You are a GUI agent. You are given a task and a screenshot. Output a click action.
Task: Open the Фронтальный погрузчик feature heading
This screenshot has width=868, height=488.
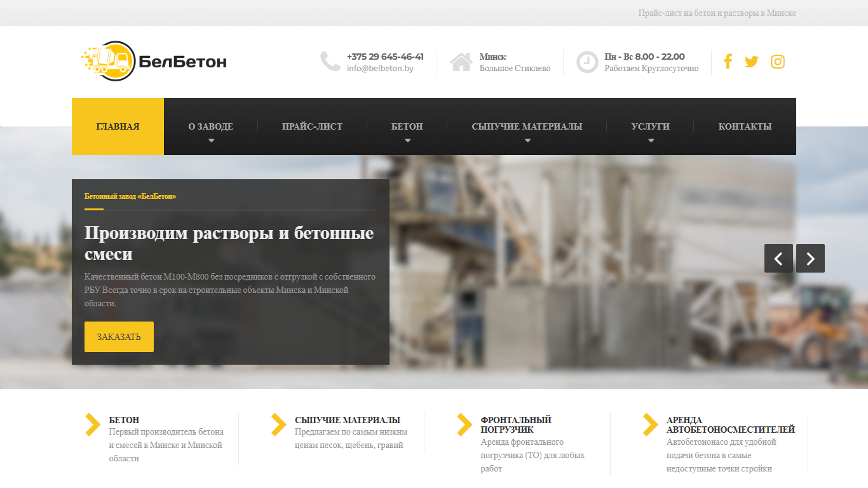516,425
